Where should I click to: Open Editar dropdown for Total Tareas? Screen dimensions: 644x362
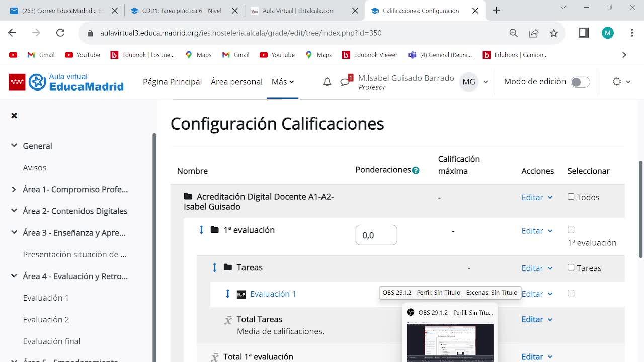pyautogui.click(x=537, y=319)
